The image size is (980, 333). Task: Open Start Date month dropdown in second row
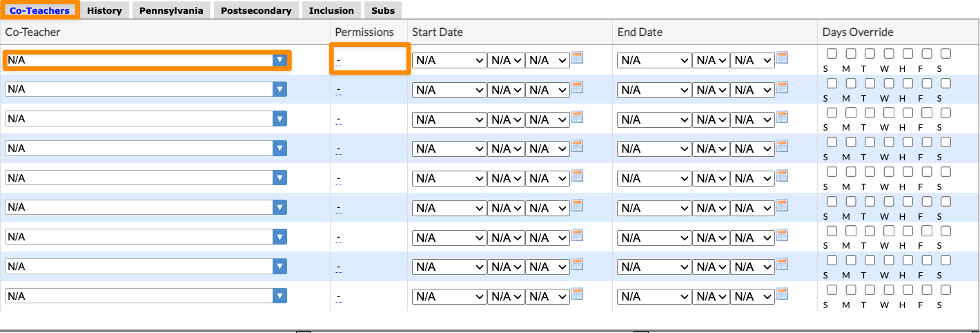click(x=449, y=90)
